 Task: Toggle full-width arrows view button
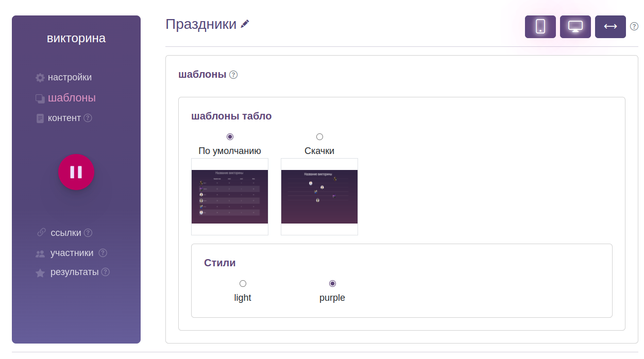(611, 27)
